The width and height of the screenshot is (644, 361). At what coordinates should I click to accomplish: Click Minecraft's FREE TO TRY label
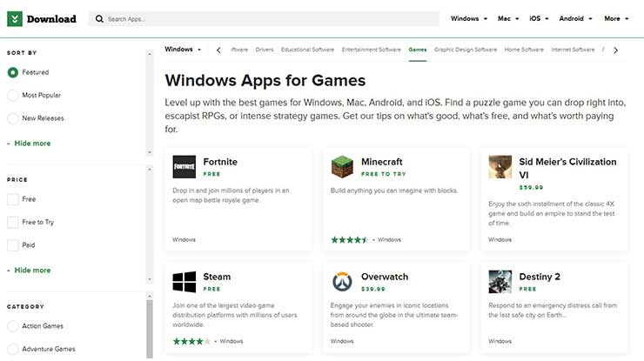(384, 174)
